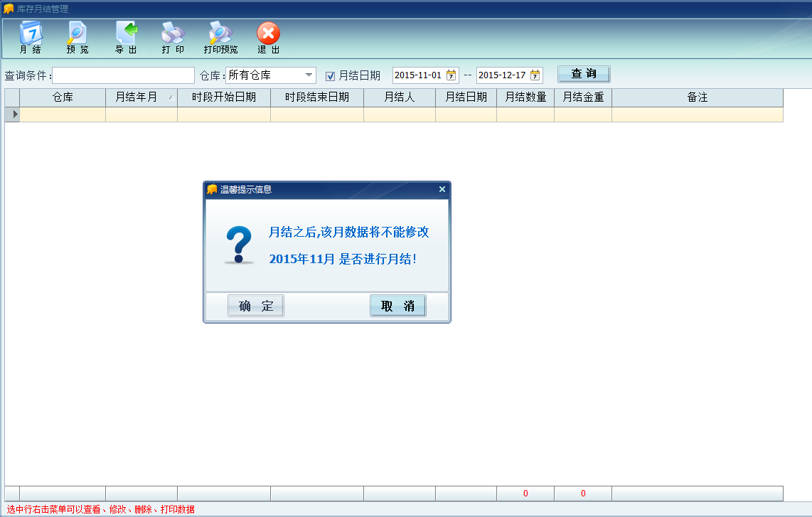Viewport: 812px width, 517px height.
Task: Click the 查询条件 search text field
Action: 123,75
